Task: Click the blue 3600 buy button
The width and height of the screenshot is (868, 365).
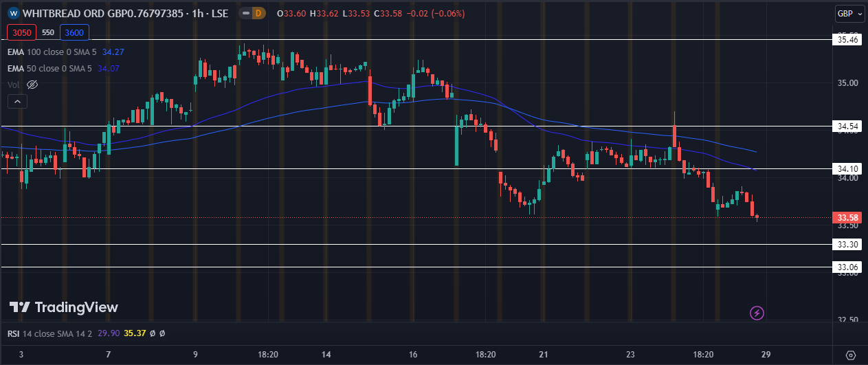Action: coord(73,32)
